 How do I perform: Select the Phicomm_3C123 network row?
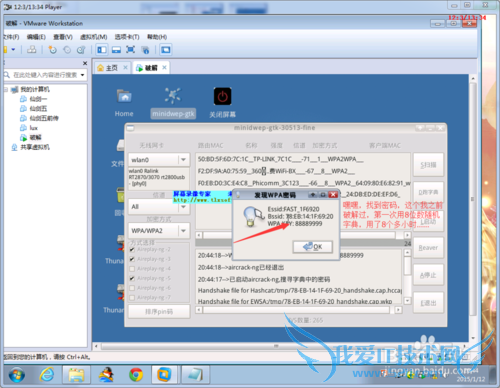pyautogui.click(x=304, y=183)
